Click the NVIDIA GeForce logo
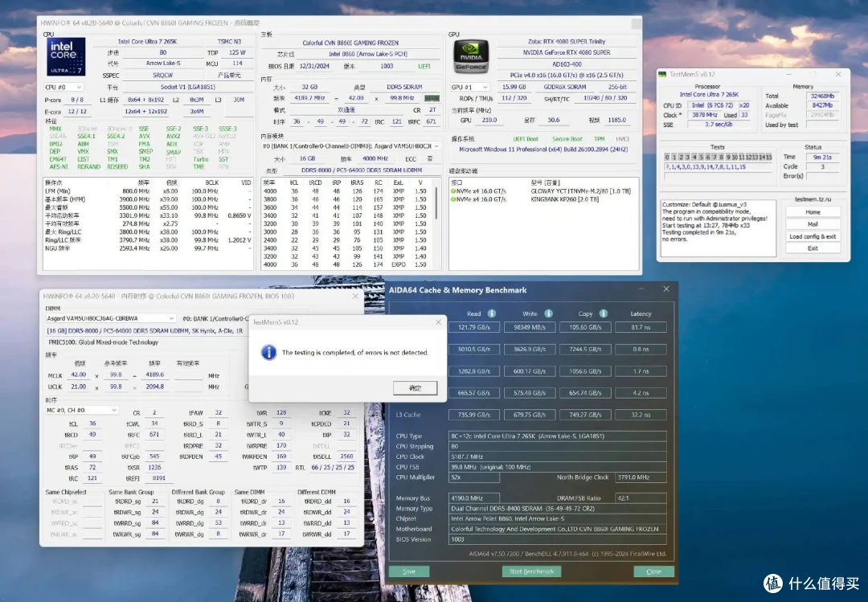This screenshot has width=868, height=602. [x=470, y=56]
